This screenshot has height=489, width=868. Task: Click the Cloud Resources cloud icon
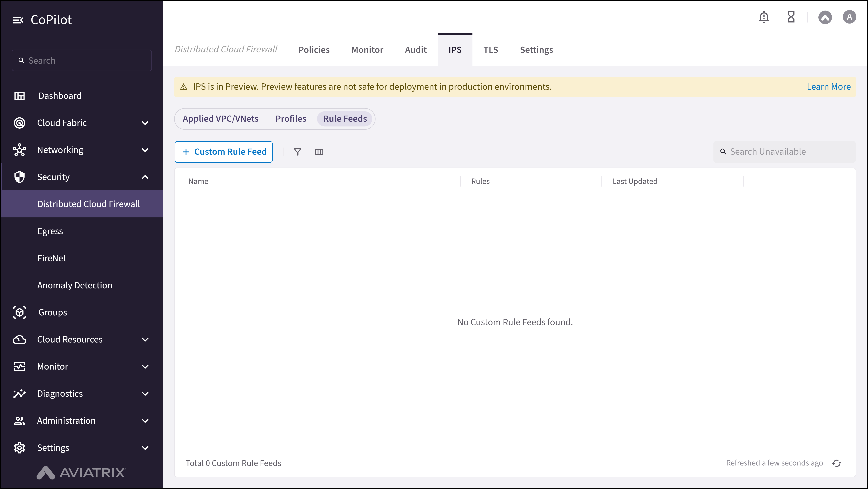[x=20, y=340]
